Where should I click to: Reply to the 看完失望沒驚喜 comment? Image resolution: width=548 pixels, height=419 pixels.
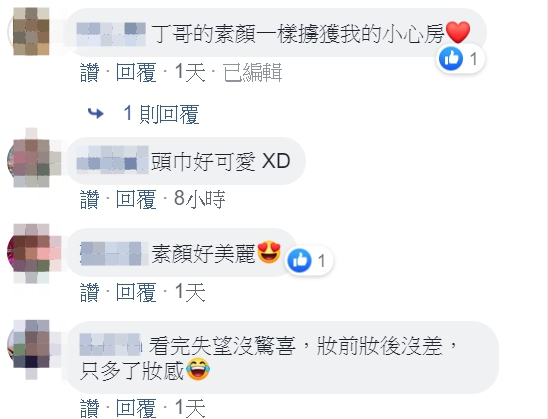136,408
